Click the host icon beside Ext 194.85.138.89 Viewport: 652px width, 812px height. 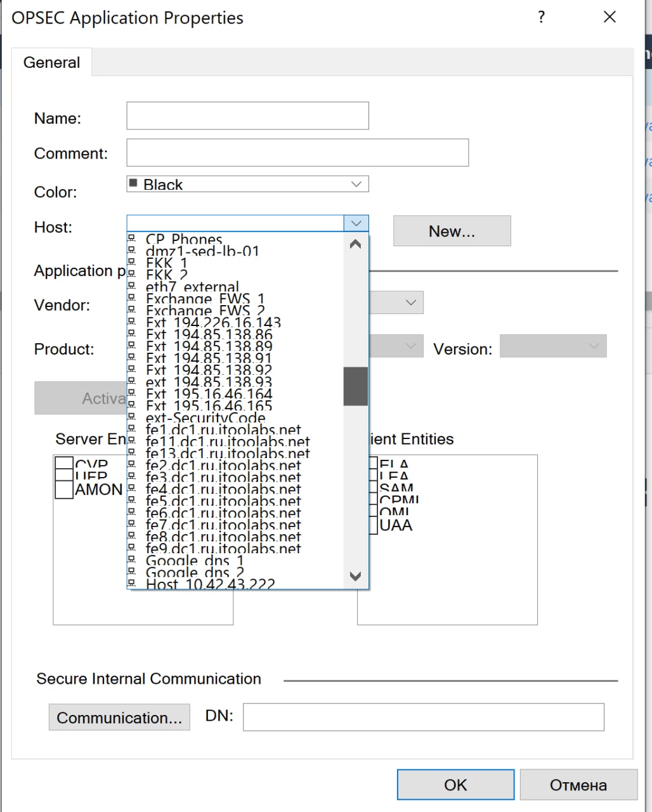click(132, 344)
